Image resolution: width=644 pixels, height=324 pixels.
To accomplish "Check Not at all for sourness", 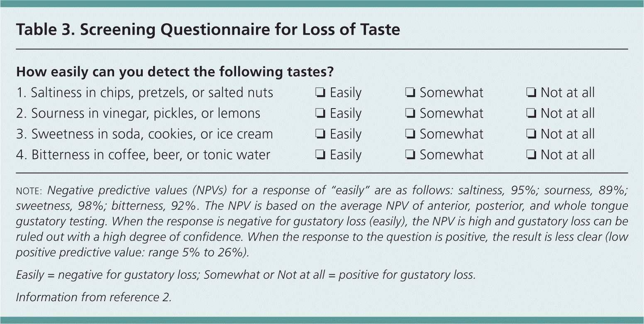I will (530, 113).
